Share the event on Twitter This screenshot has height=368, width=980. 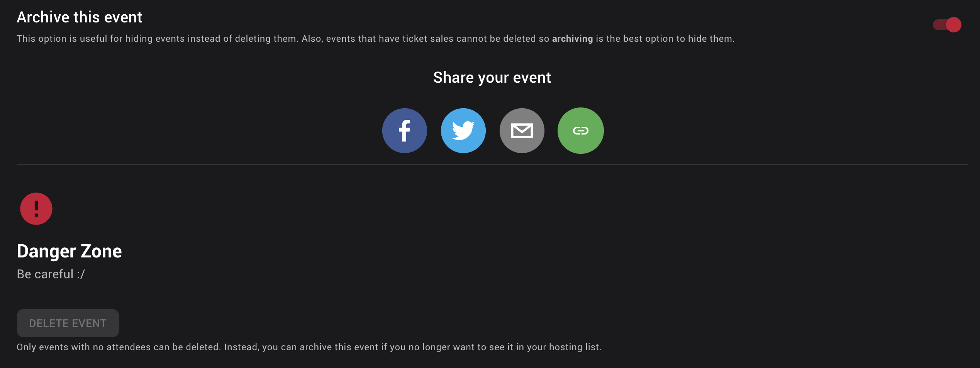[x=463, y=131]
